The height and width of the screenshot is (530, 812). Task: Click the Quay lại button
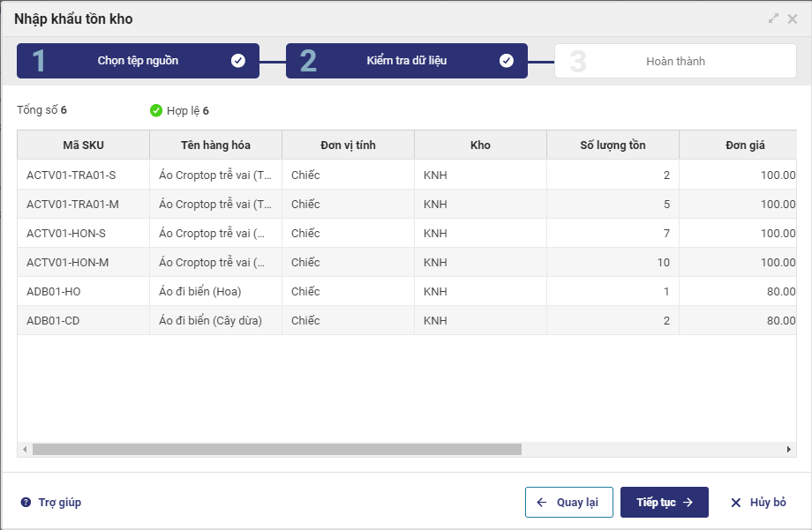pyautogui.click(x=569, y=502)
